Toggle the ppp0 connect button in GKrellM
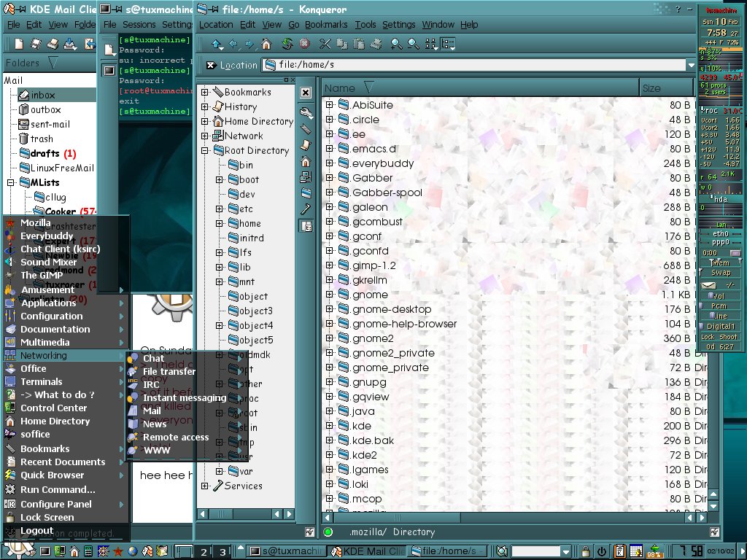Viewport: 747px width, 560px height. (735, 253)
